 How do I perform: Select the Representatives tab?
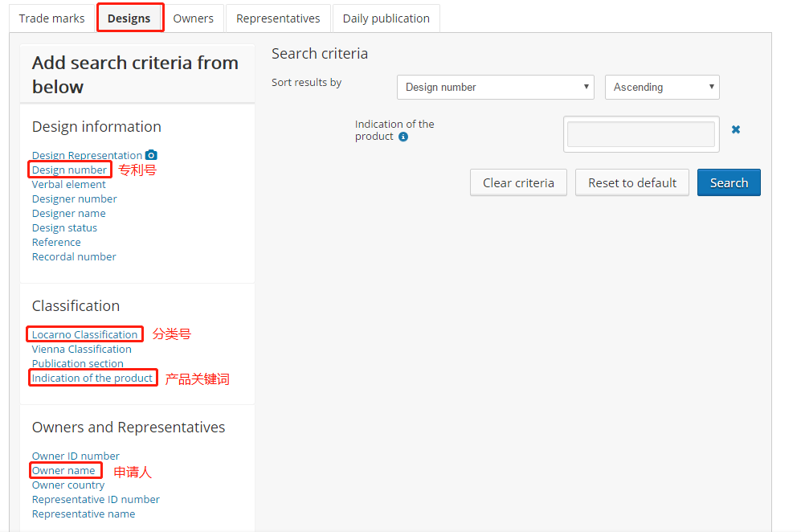coord(278,18)
